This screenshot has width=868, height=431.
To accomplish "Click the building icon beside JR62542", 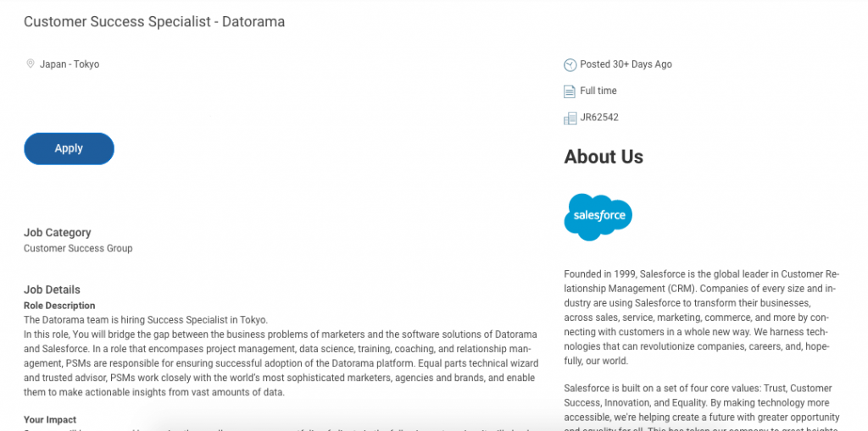I will (570, 118).
